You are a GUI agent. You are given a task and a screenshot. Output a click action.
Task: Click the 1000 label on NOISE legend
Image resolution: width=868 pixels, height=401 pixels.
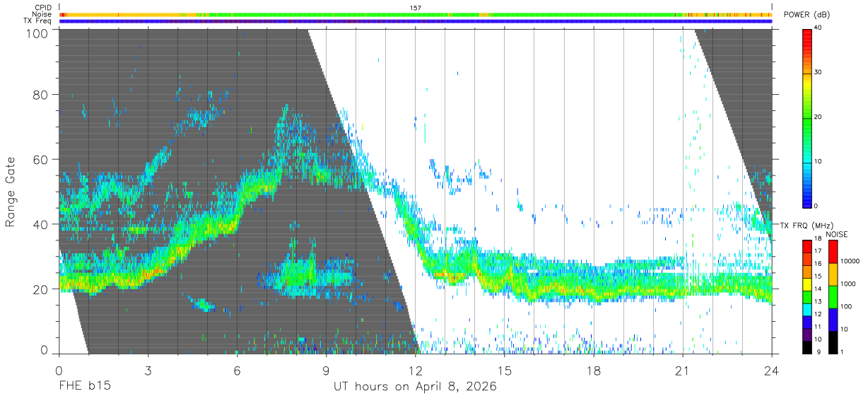[x=847, y=284]
